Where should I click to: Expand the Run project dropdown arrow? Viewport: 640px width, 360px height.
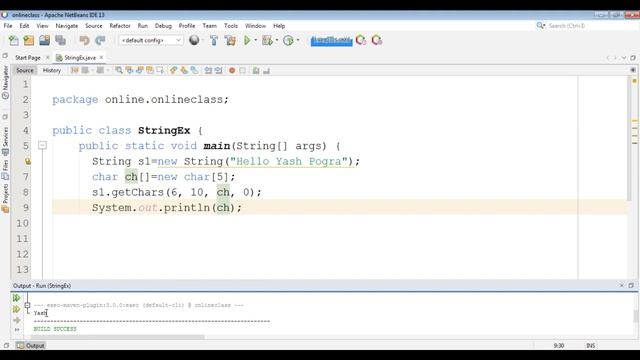256,40
